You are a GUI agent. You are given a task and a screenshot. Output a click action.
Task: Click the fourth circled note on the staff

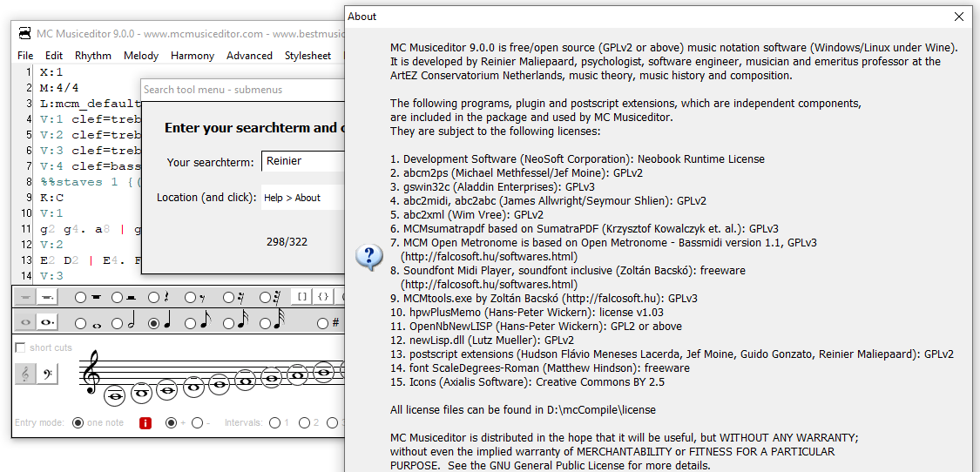[x=193, y=386]
